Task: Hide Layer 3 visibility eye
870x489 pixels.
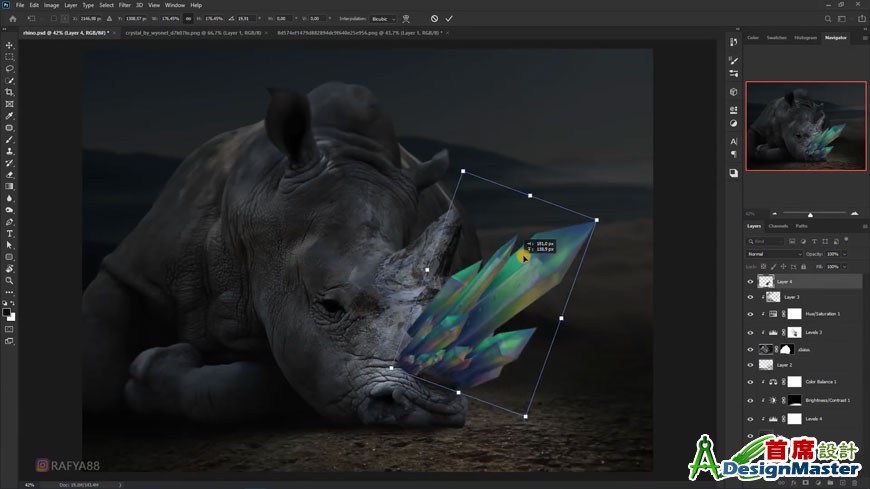Action: (750, 298)
